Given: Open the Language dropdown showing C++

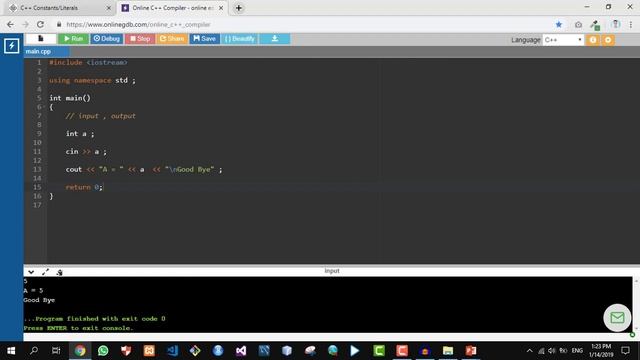Looking at the screenshot, I should [563, 40].
